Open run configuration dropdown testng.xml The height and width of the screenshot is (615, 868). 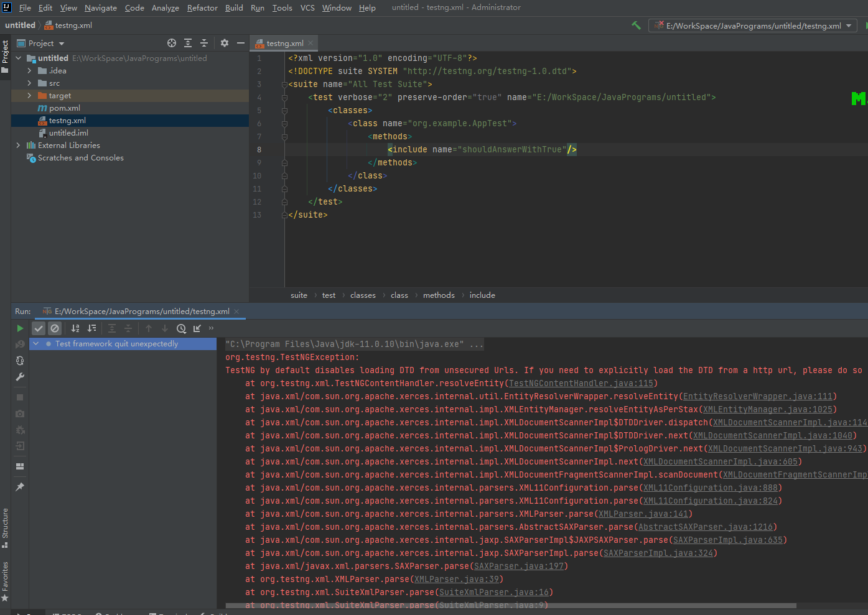pyautogui.click(x=753, y=25)
